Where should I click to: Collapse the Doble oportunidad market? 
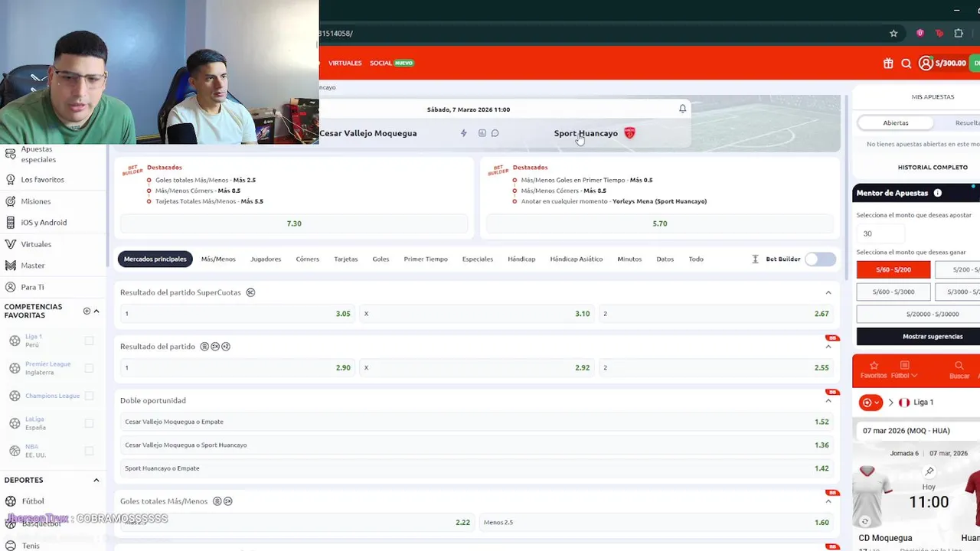pyautogui.click(x=828, y=400)
